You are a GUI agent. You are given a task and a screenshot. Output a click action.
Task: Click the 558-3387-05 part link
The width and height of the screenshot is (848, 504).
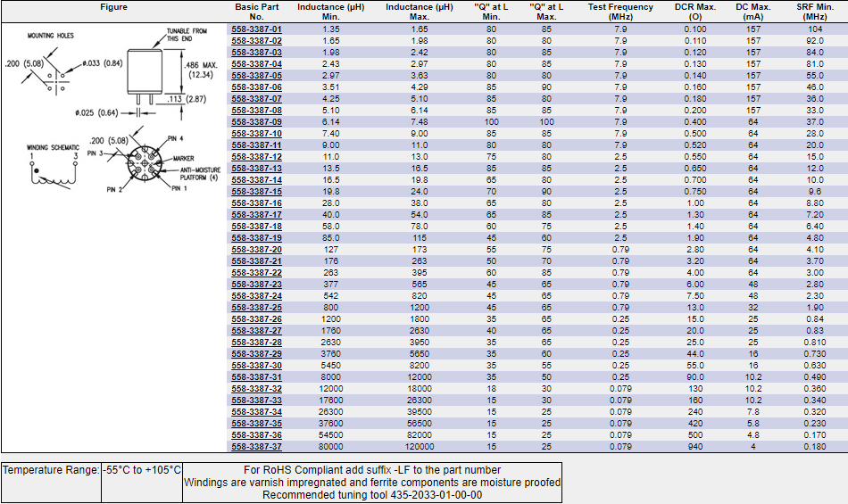pyautogui.click(x=256, y=76)
